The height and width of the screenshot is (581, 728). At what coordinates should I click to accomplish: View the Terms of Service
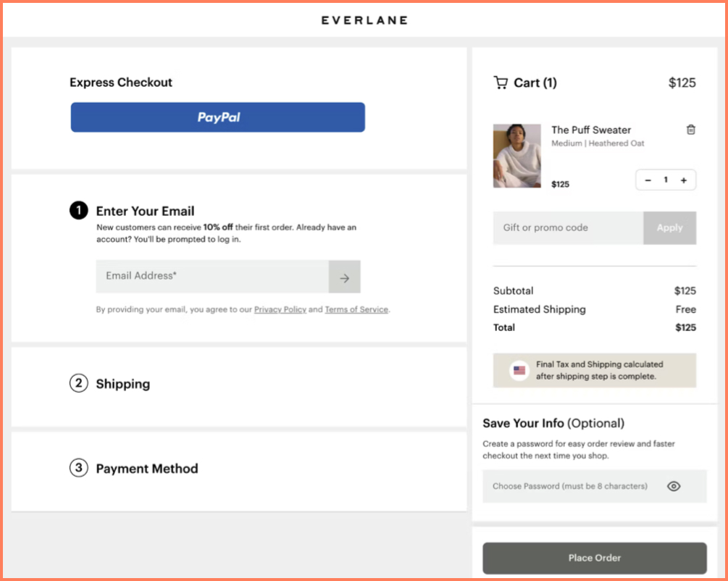tap(356, 309)
